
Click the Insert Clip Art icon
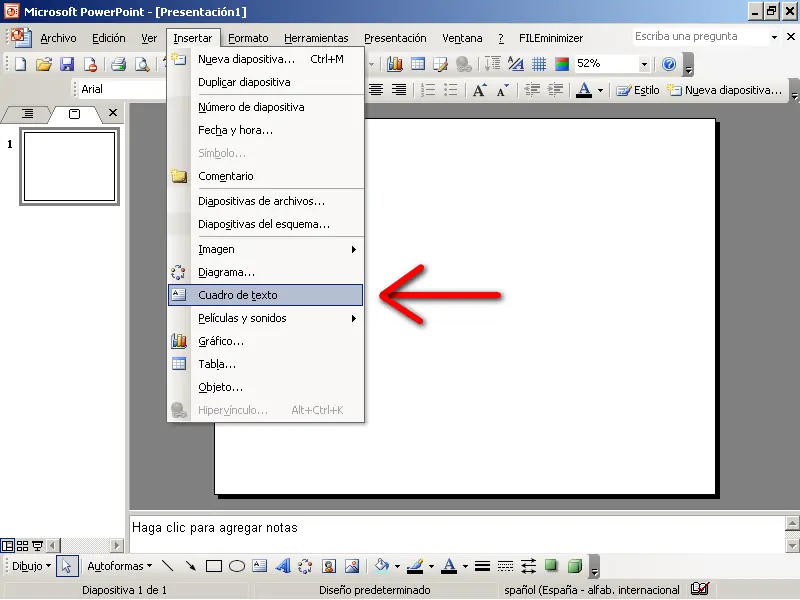click(329, 566)
